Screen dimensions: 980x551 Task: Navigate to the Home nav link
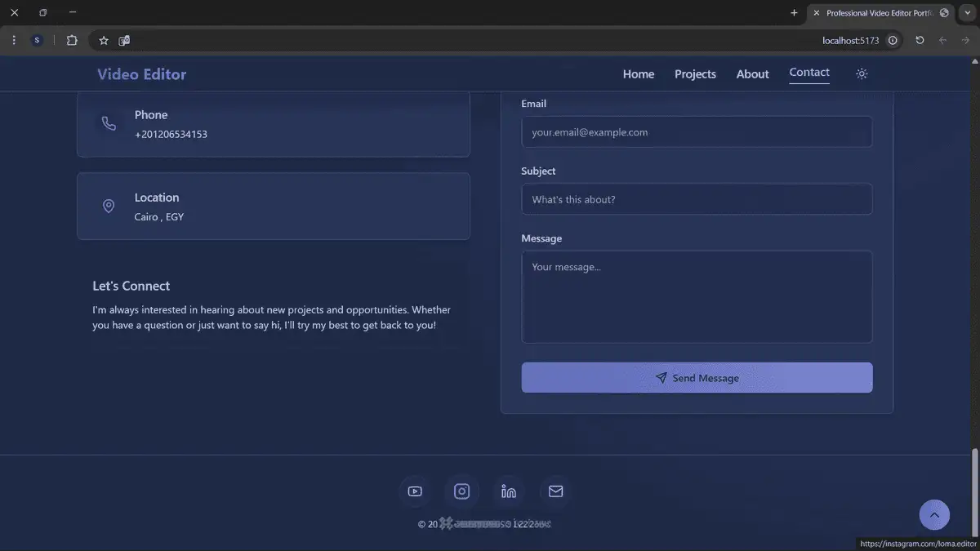pyautogui.click(x=639, y=73)
